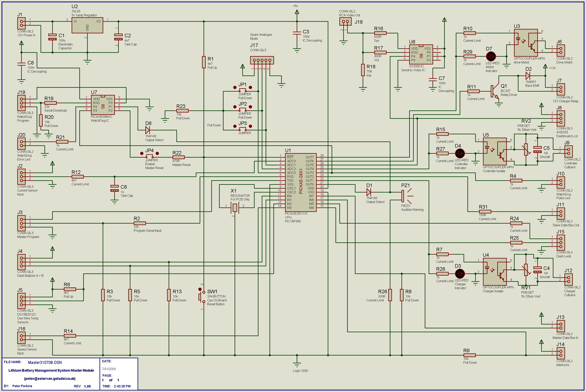Click the J5 one wire temp sensors connector

click(22, 301)
